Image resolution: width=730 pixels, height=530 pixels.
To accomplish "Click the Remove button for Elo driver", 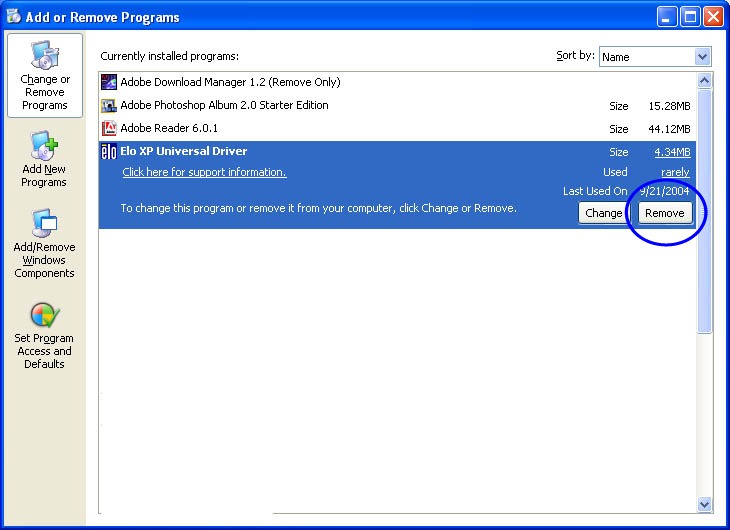I will click(665, 213).
